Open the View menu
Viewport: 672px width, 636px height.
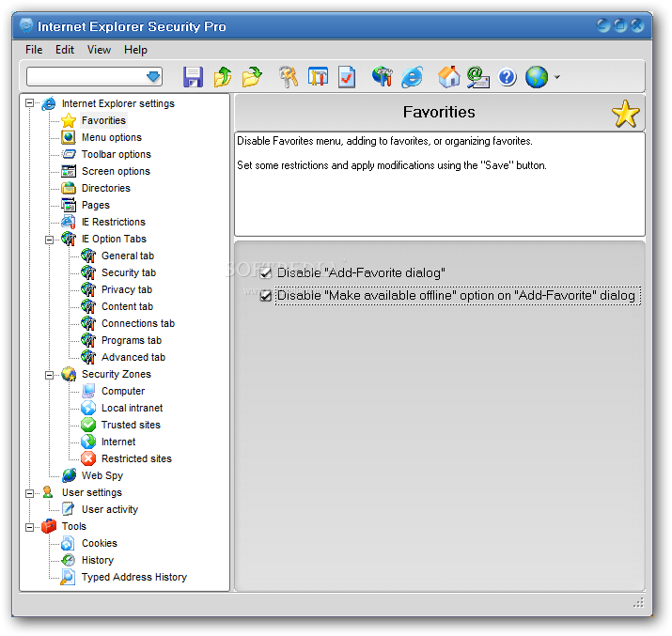click(x=99, y=50)
